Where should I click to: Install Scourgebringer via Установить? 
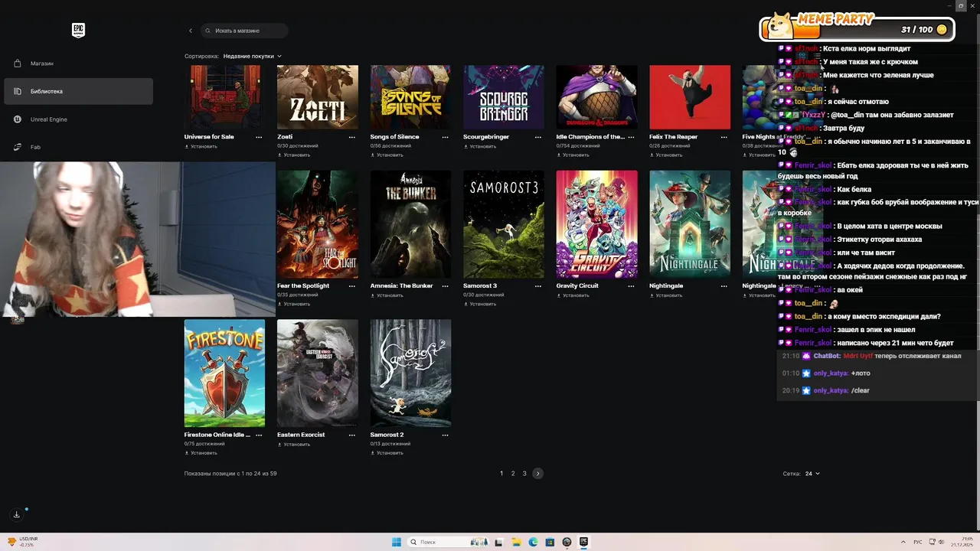tap(480, 146)
